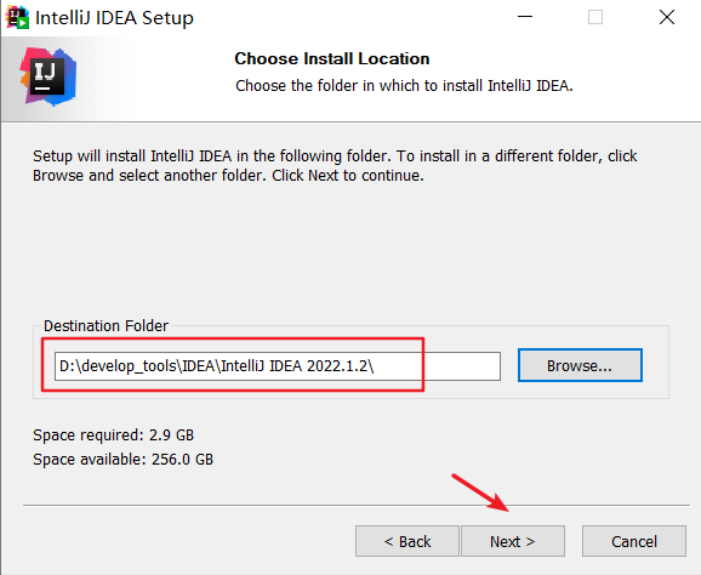Click the setup instructions paragraph
Image resolution: width=701 pixels, height=575 pixels.
pos(335,166)
